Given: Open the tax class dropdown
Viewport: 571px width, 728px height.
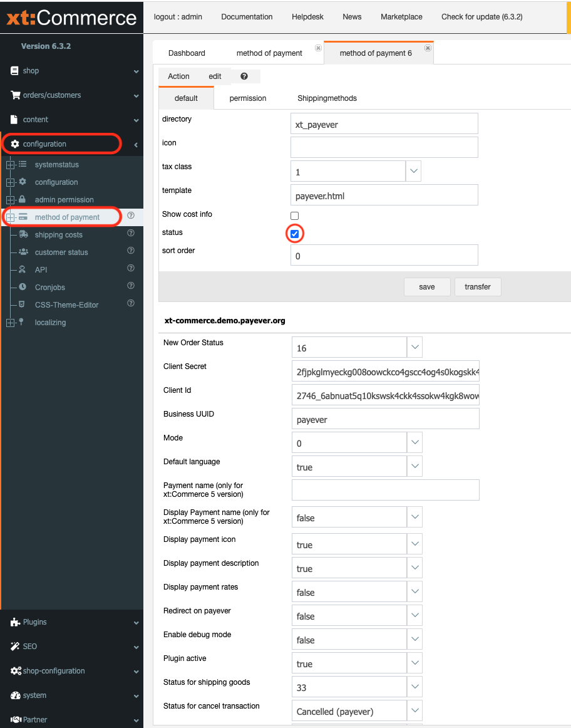Looking at the screenshot, I should pyautogui.click(x=414, y=171).
